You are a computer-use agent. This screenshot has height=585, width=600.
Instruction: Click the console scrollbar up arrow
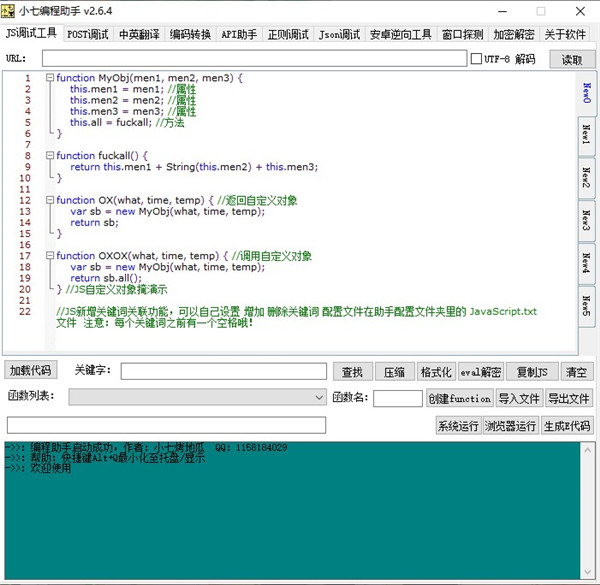pyautogui.click(x=588, y=450)
